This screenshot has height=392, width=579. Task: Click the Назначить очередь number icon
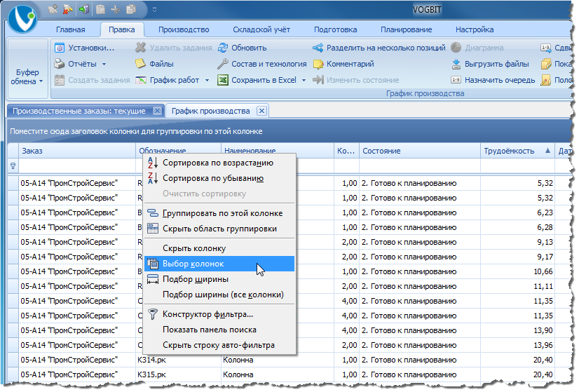[x=456, y=80]
